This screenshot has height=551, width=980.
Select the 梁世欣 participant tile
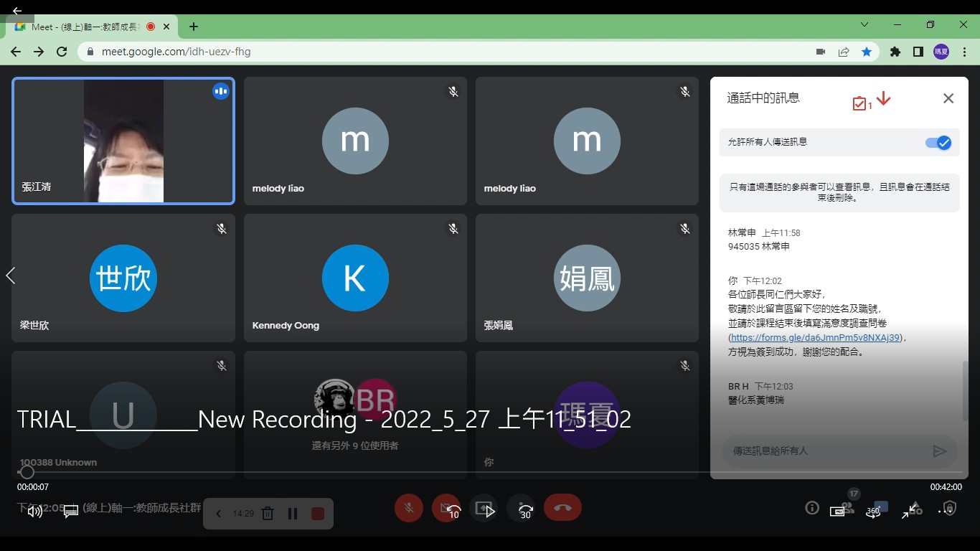(123, 278)
